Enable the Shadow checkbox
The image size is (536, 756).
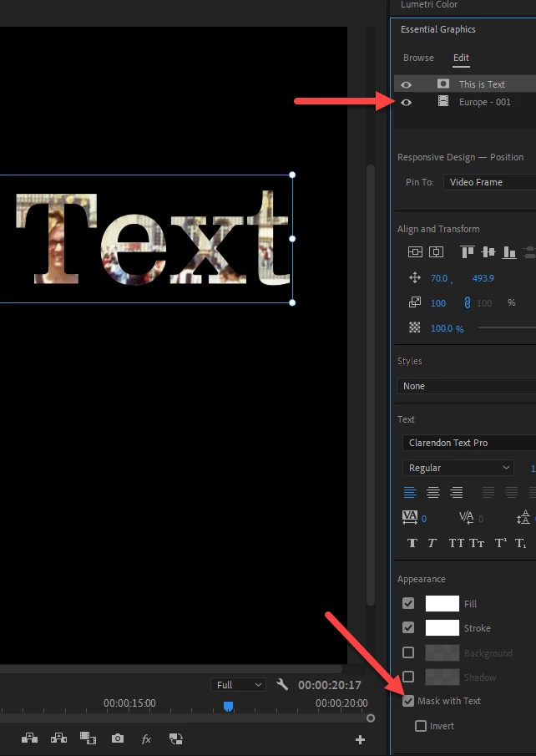(408, 677)
